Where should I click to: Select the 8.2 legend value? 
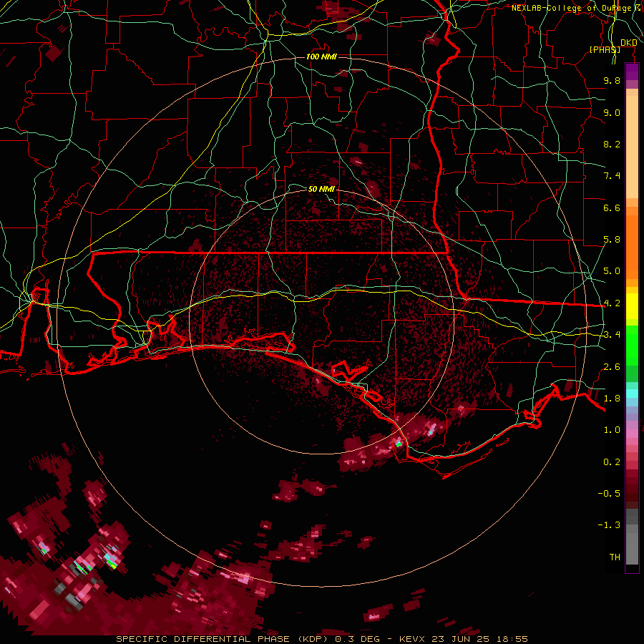tap(612, 144)
